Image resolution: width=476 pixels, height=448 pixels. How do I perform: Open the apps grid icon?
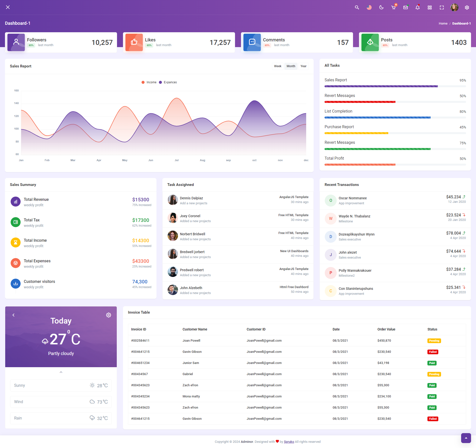click(x=430, y=7)
